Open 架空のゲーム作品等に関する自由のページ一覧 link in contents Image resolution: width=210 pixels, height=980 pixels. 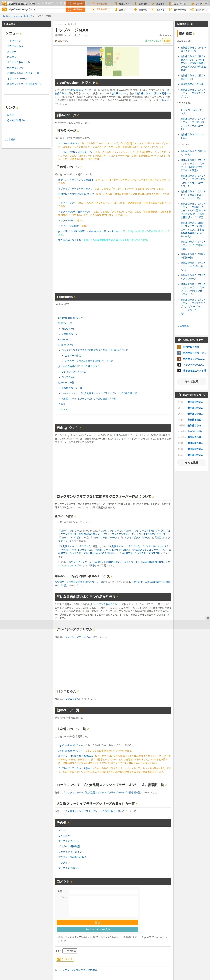coord(89,361)
